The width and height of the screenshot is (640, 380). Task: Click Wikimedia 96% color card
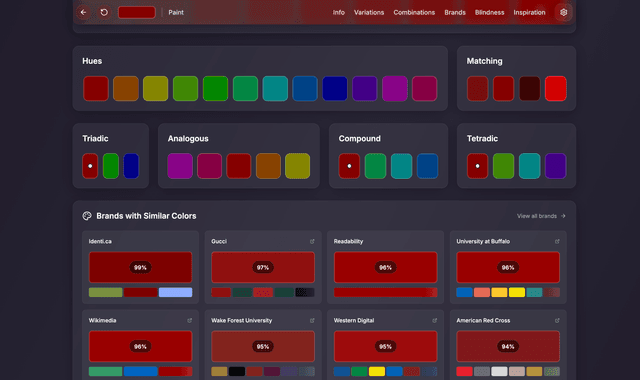[140, 347]
